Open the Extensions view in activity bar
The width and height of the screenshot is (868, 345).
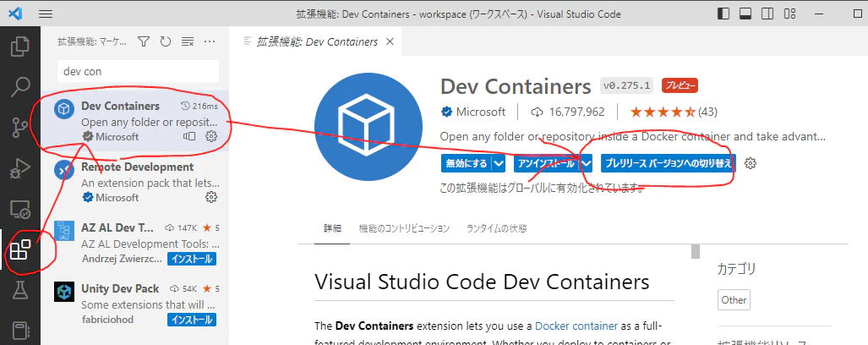20,249
